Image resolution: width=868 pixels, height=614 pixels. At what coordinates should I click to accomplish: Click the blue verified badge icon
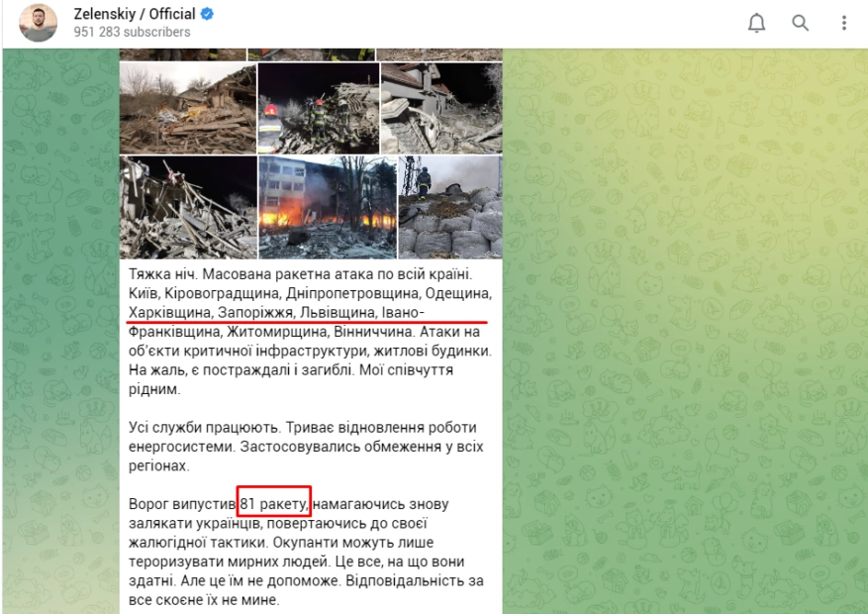tap(207, 14)
